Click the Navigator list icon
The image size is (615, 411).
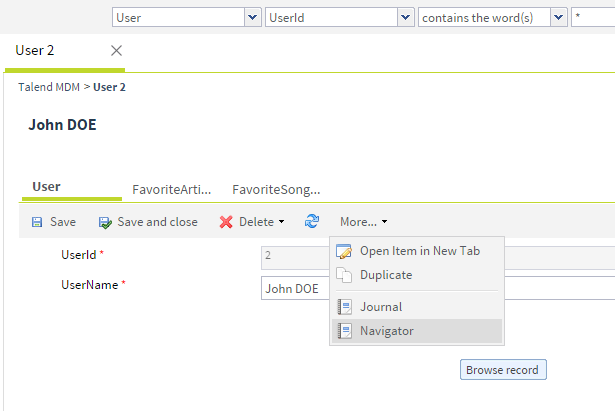click(x=344, y=331)
